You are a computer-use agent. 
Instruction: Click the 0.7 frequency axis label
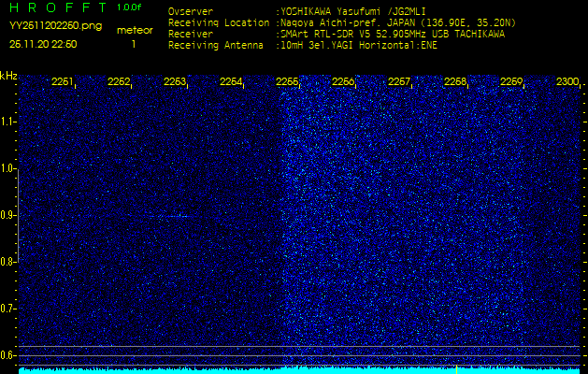click(7, 309)
